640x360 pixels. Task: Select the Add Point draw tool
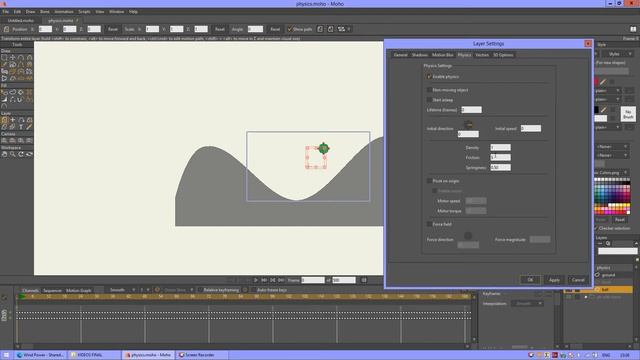pos(21,58)
